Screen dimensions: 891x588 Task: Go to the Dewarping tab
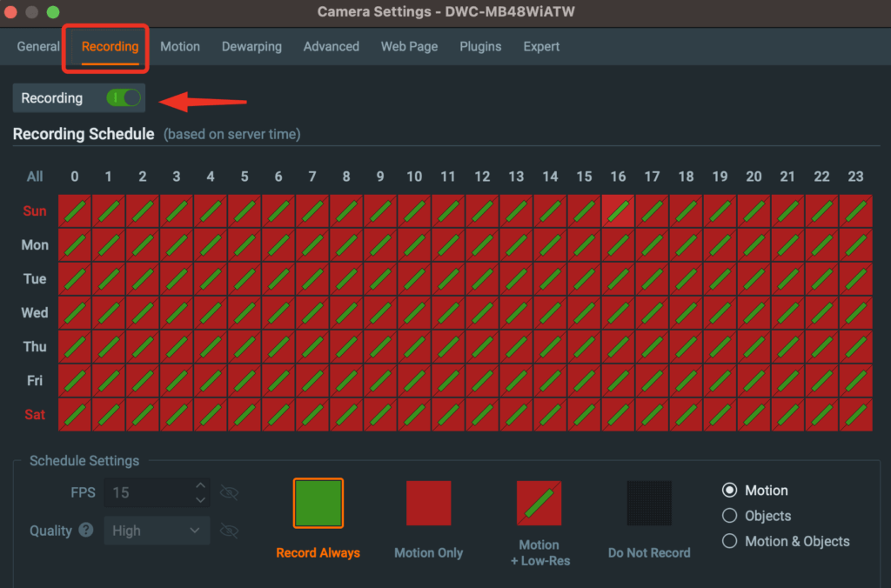pyautogui.click(x=251, y=47)
